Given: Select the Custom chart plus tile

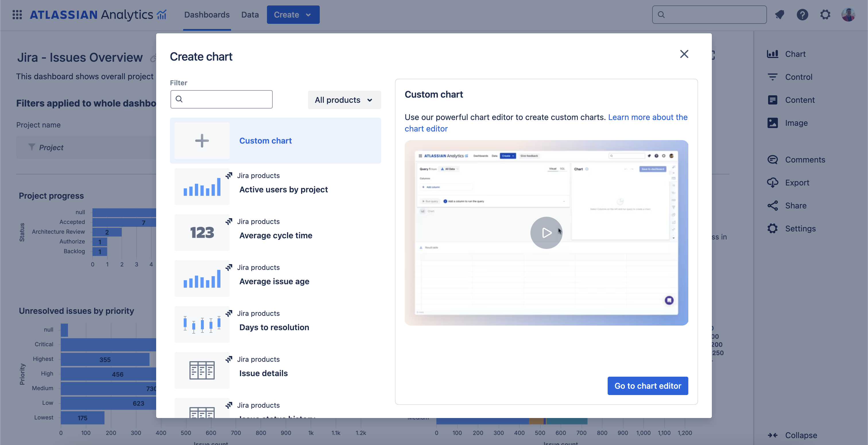Looking at the screenshot, I should (202, 141).
